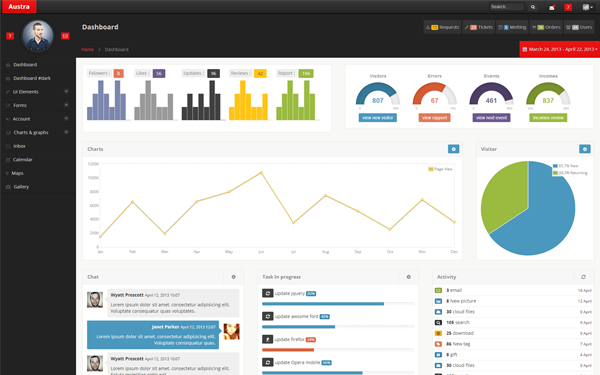This screenshot has height=375, width=600.
Task: Click the Jun peak point on line chart
Action: coord(261,173)
